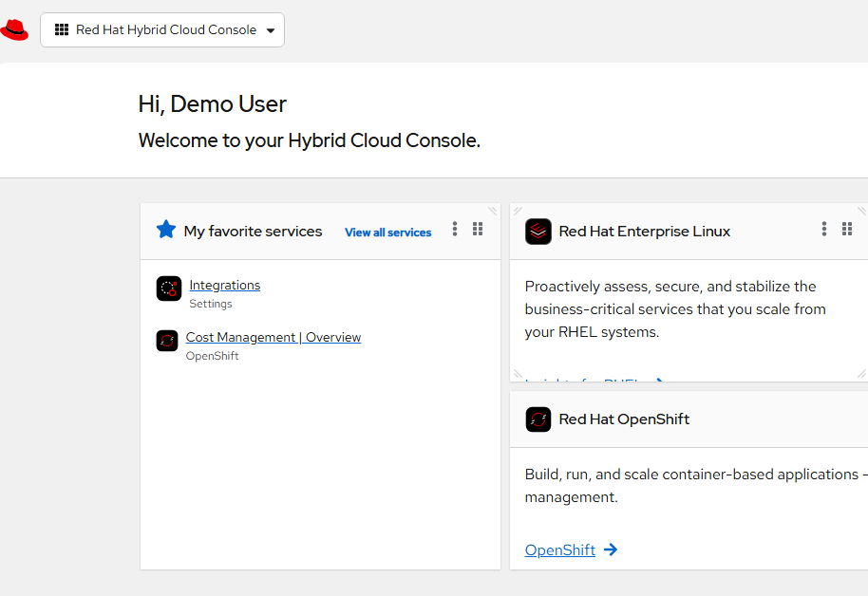Click the services grid icon in console dropdown
868x596 pixels.
[62, 29]
